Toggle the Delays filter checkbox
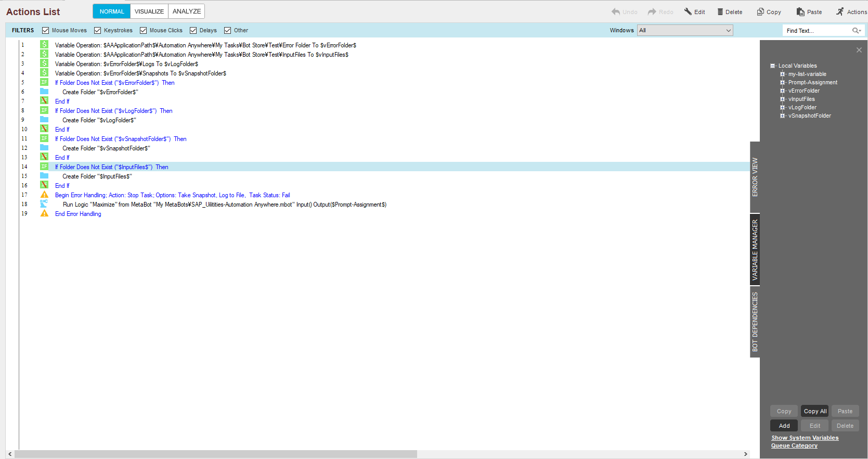Viewport: 868px width, 459px height. tap(193, 30)
